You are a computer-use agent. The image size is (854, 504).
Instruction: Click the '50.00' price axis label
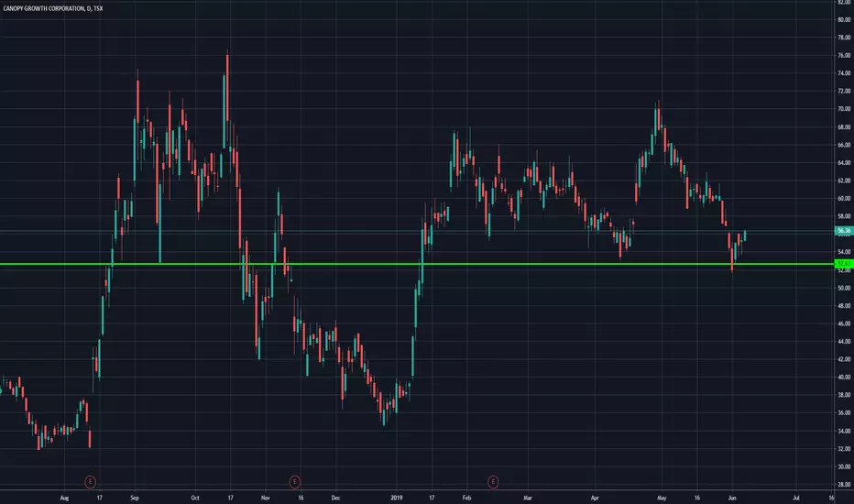tap(844, 288)
